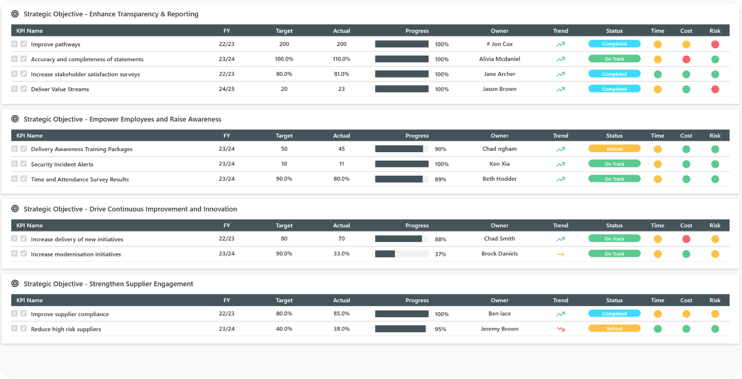Image resolution: width=742 pixels, height=379 pixels.
Task: Click the red downward trend icon for Reduce high risk suppliers
Action: [x=561, y=329]
